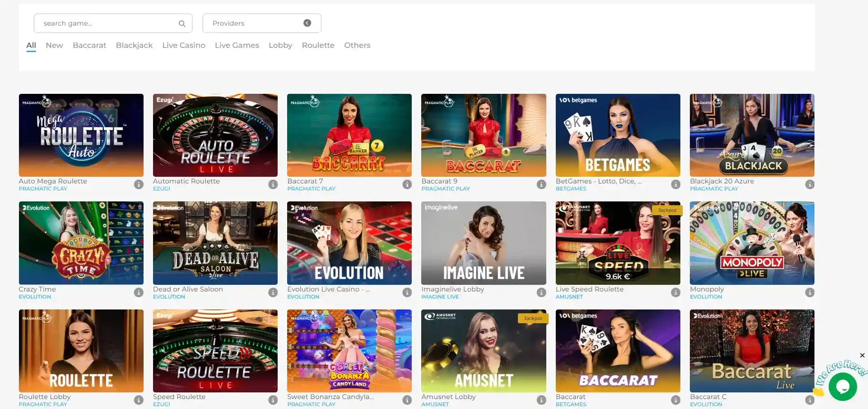Go to the Roulette tab
The image size is (868, 409).
pos(318,45)
